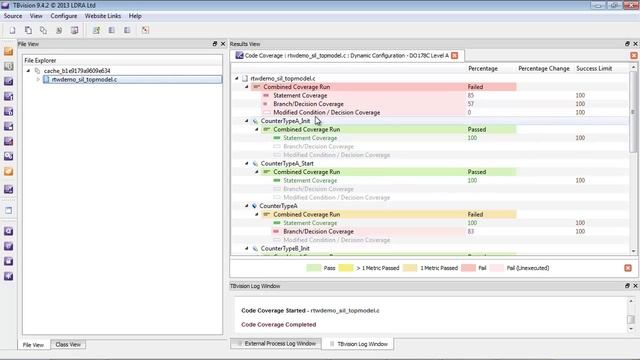
Task: Switch to the External Process Log Window tab
Action: pos(276,344)
